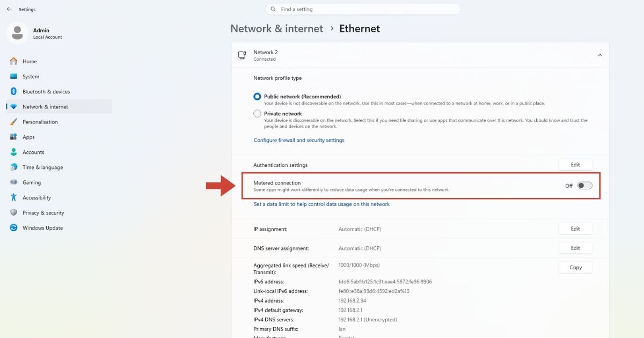Open Configure firewall and security settings link
The width and height of the screenshot is (644, 338).
(299, 140)
